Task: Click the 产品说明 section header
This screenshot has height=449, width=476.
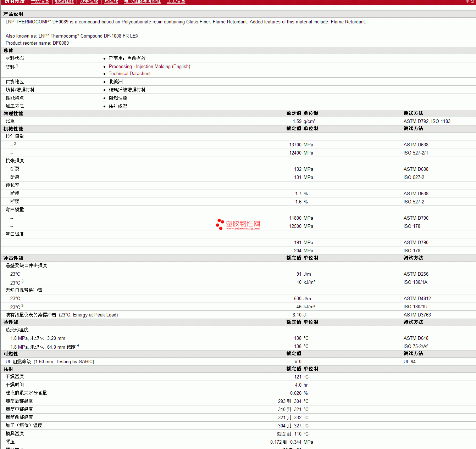Action: pos(13,14)
